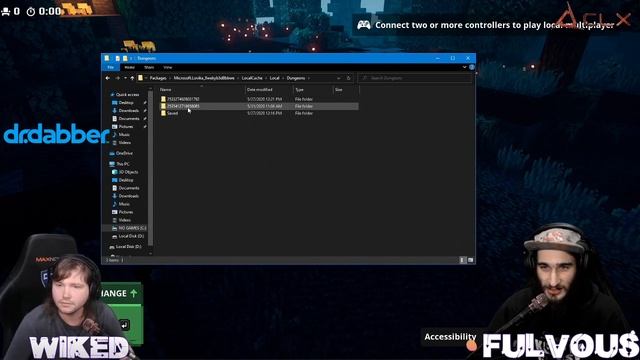Open recent locations dropdown arrow
Image resolution: width=640 pixels, height=360 pixels.
[x=125, y=78]
